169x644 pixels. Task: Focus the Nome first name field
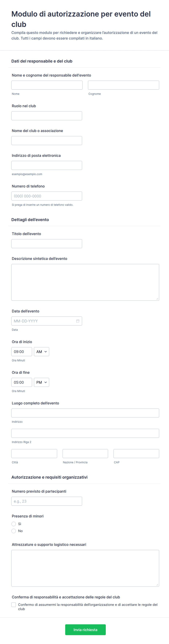pyautogui.click(x=47, y=85)
